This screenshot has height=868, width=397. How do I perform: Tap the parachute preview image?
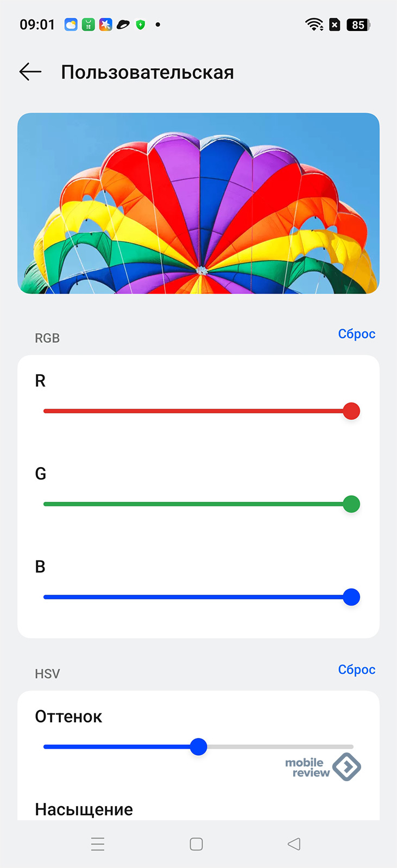coord(198,203)
